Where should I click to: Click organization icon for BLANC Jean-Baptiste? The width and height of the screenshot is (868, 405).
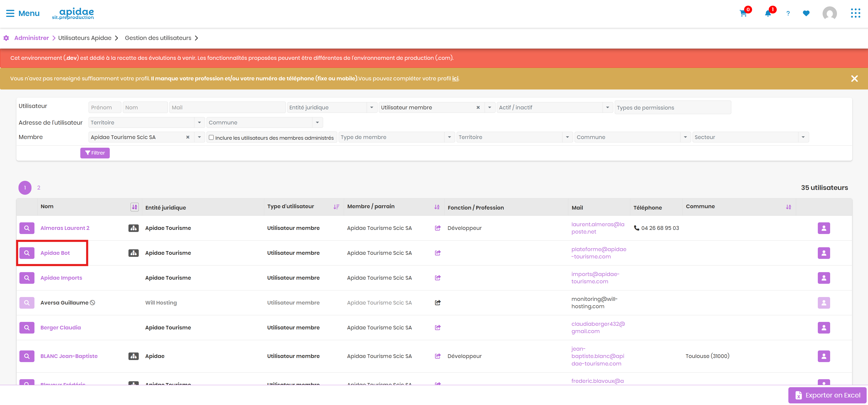134,356
